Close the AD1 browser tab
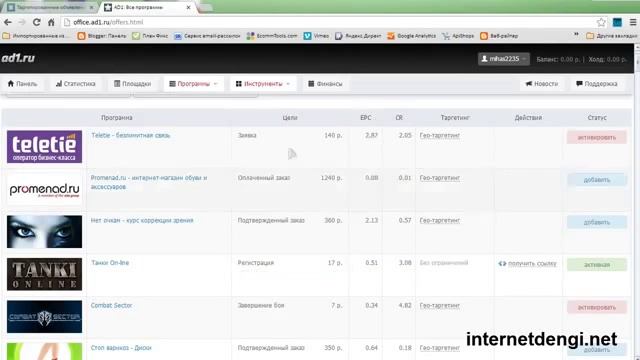The height and width of the screenshot is (360, 640). pos(188,7)
